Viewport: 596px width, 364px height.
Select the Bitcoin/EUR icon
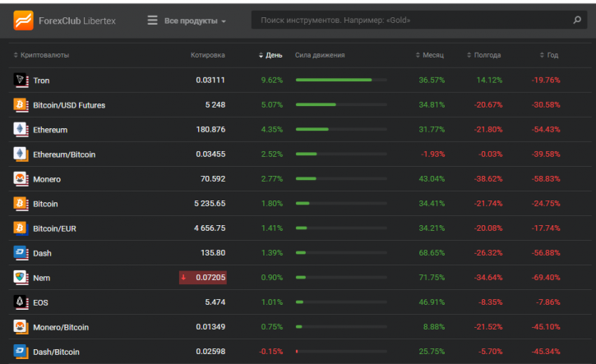click(21, 228)
